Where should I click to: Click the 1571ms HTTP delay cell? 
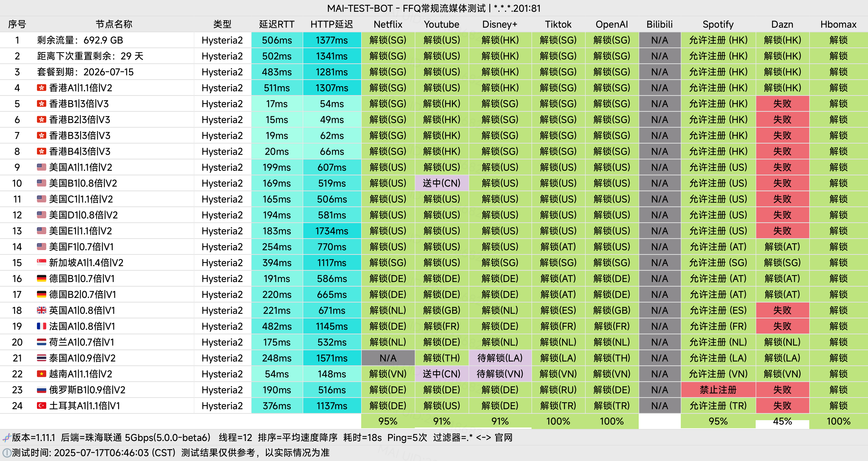pyautogui.click(x=332, y=358)
